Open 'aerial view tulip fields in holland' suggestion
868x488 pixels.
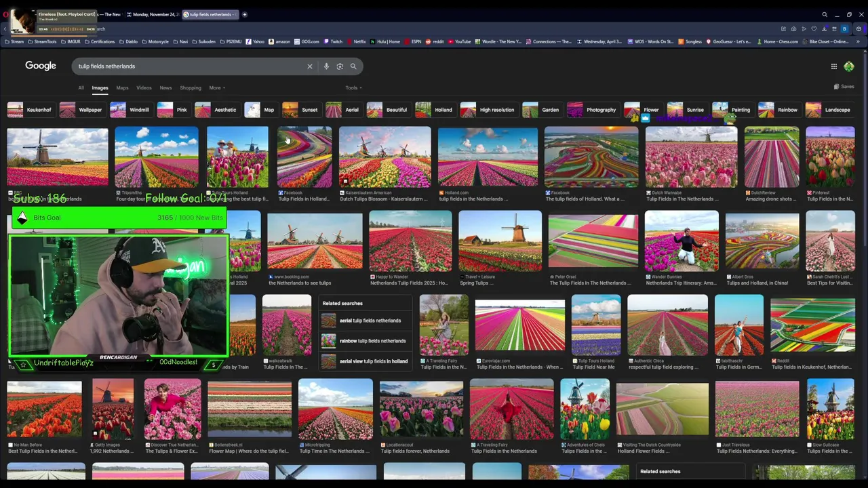(x=365, y=361)
